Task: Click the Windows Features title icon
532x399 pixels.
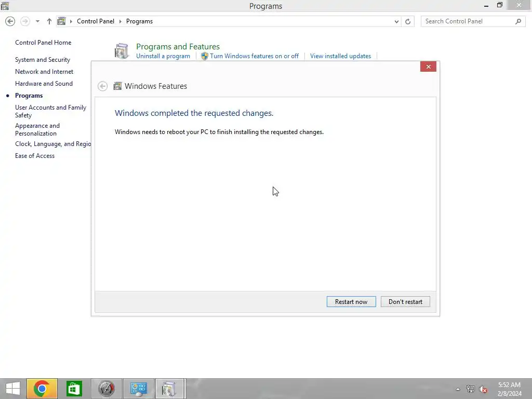Action: click(x=117, y=86)
